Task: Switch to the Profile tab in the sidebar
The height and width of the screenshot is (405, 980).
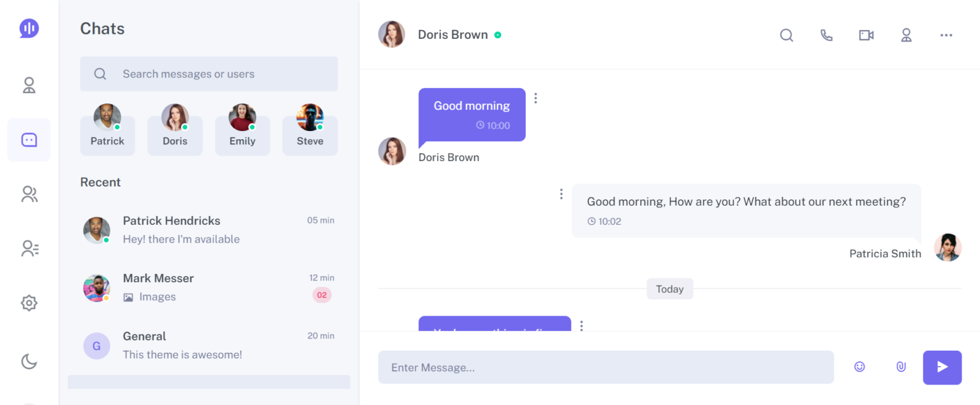Action: click(29, 85)
